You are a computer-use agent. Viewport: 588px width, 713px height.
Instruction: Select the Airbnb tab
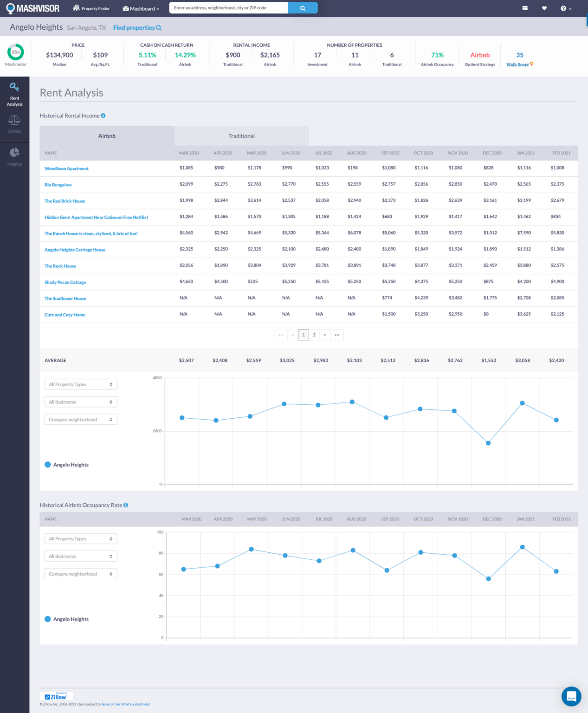tap(107, 136)
